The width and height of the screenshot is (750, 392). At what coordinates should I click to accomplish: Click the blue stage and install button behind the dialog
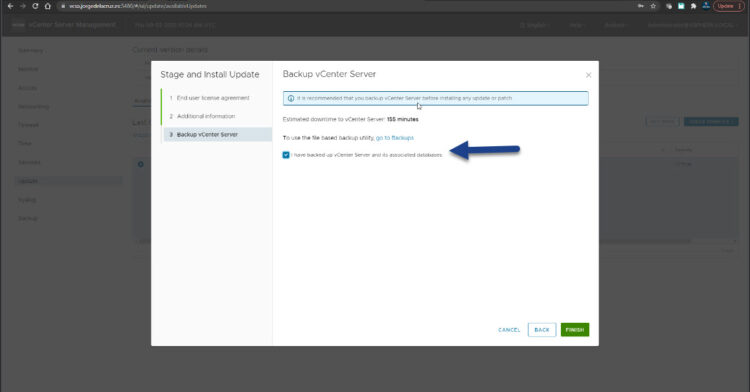(x=711, y=122)
